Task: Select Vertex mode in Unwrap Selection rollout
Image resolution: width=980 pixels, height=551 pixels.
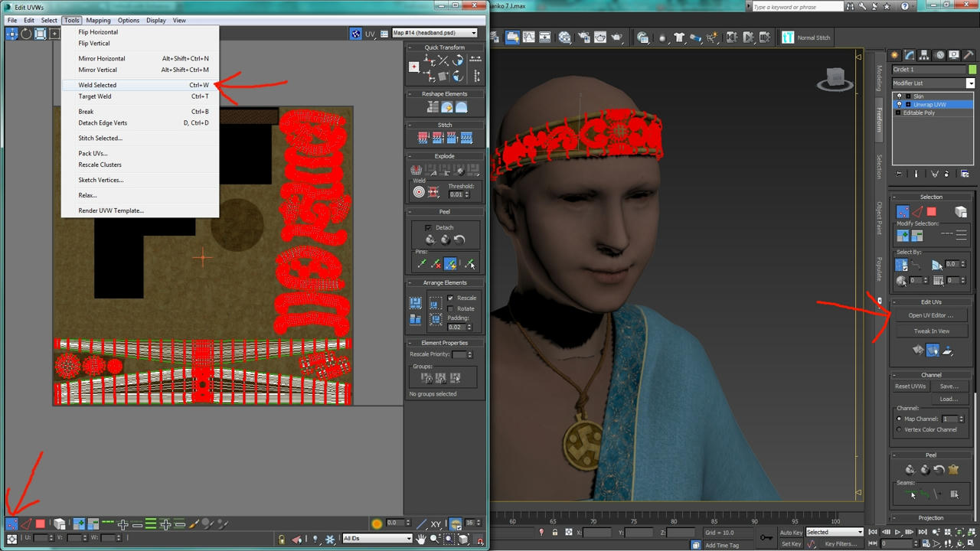Action: (x=903, y=212)
